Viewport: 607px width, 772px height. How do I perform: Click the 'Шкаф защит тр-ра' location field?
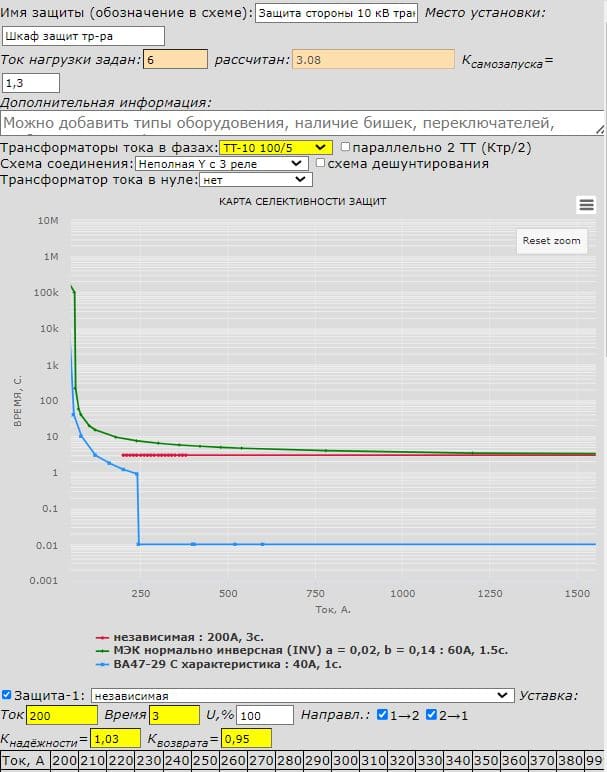[x=83, y=35]
